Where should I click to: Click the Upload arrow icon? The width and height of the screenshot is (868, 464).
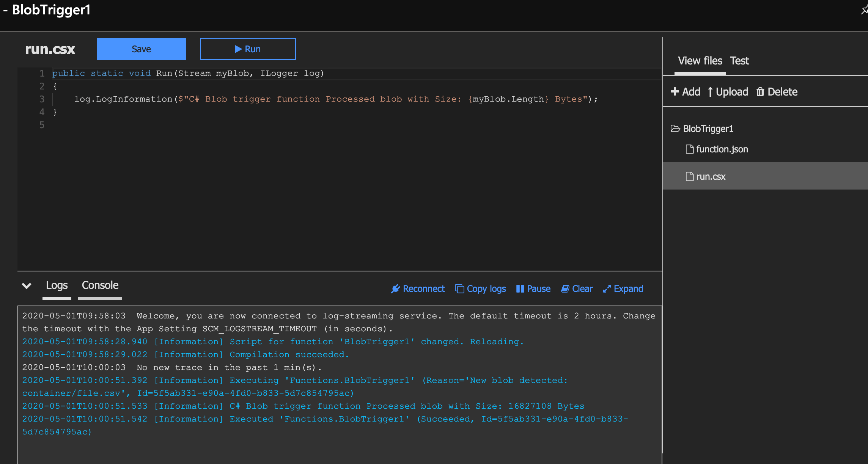pyautogui.click(x=710, y=92)
